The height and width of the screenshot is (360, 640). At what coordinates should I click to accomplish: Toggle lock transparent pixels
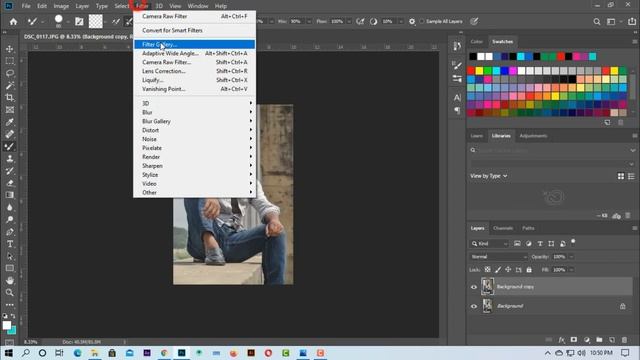pyautogui.click(x=487, y=270)
